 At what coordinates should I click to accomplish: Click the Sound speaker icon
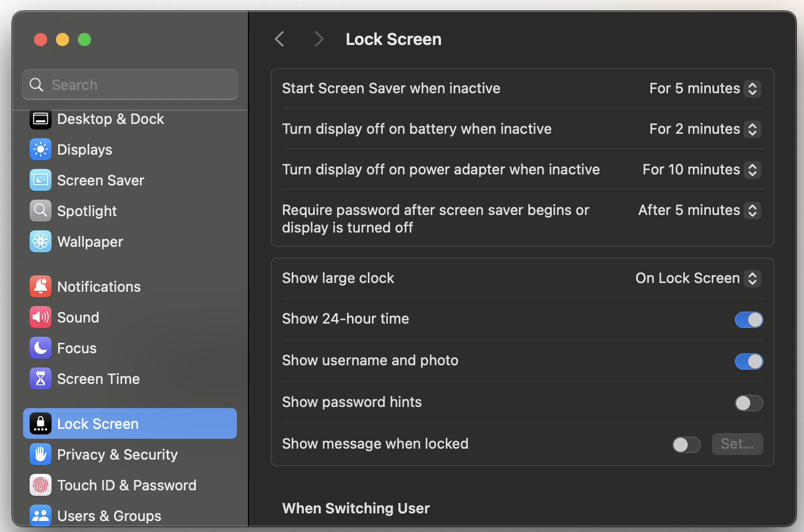(x=41, y=318)
